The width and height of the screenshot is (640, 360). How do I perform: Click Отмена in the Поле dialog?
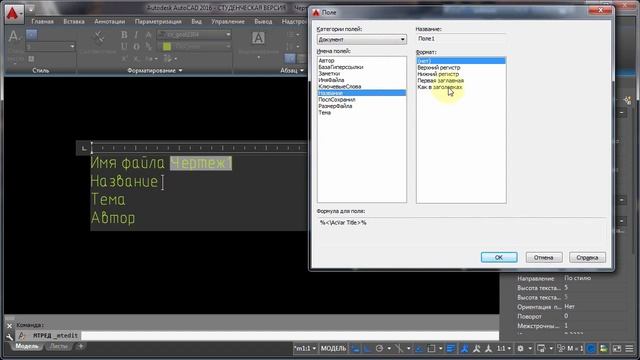544,258
